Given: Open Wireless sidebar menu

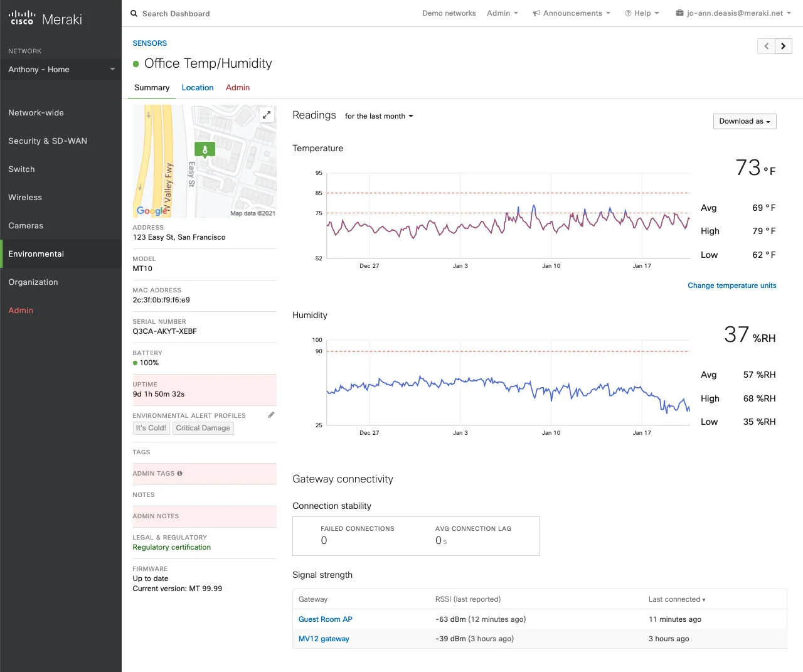Looking at the screenshot, I should pos(61,198).
